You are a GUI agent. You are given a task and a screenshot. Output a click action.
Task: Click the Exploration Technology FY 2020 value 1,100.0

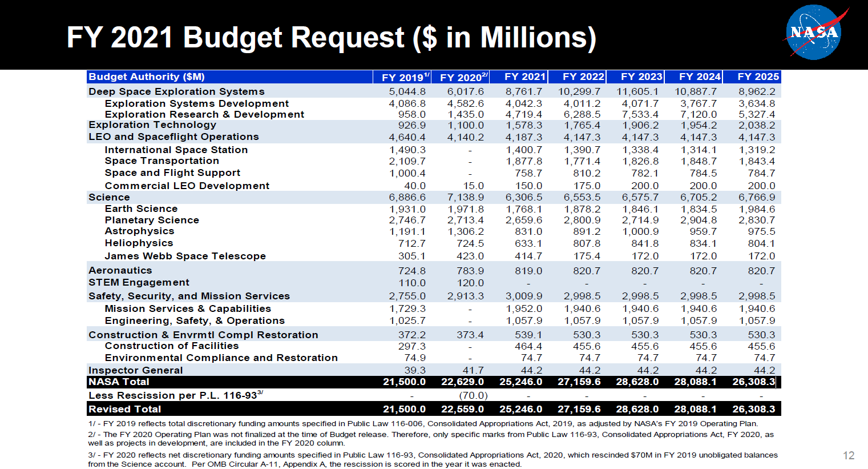point(466,125)
